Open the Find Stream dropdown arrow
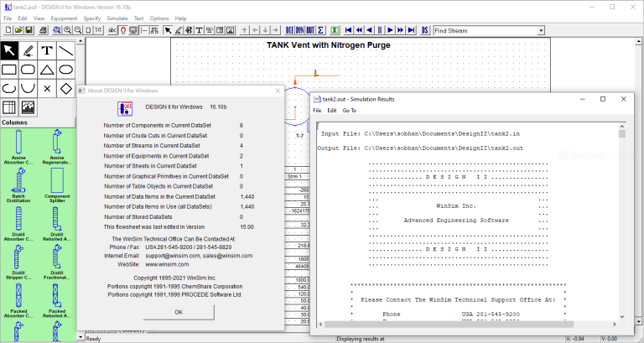The image size is (644, 343). (x=541, y=31)
